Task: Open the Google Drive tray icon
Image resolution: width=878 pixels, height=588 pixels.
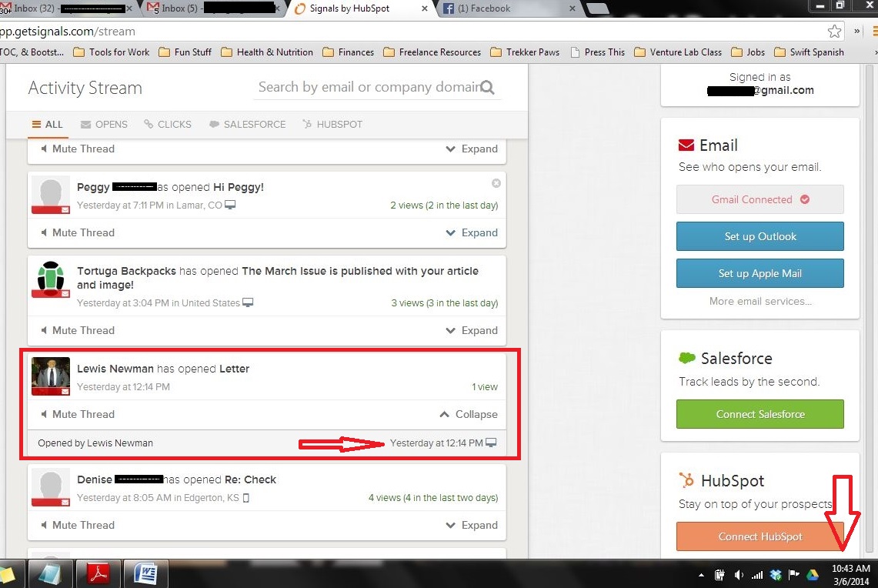Action: (813, 575)
